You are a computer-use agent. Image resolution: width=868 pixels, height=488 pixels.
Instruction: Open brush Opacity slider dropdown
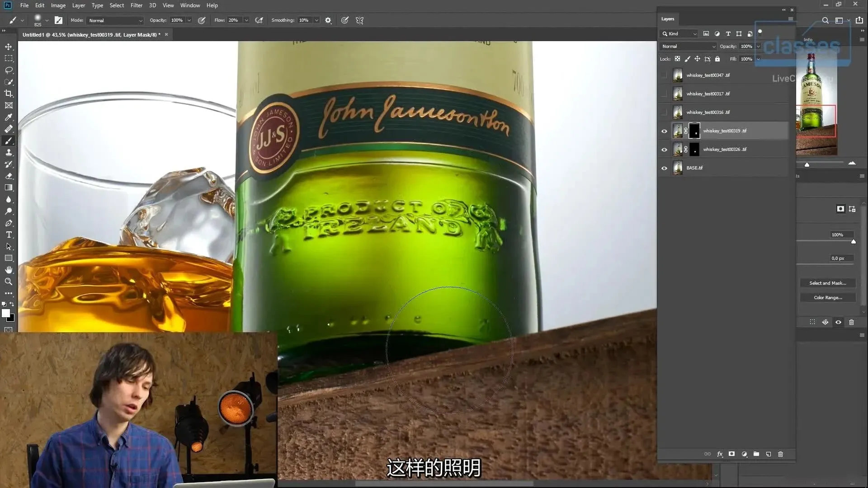[x=189, y=20]
